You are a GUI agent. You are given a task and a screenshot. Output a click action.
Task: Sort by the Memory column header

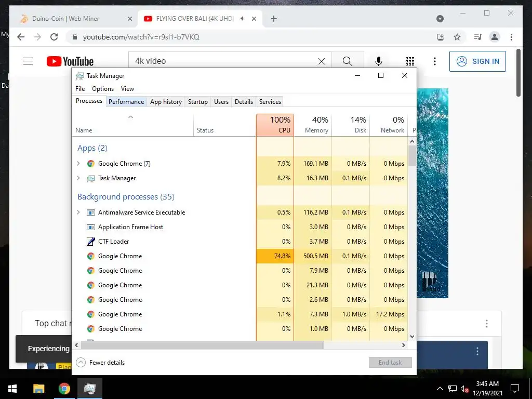[x=313, y=125]
